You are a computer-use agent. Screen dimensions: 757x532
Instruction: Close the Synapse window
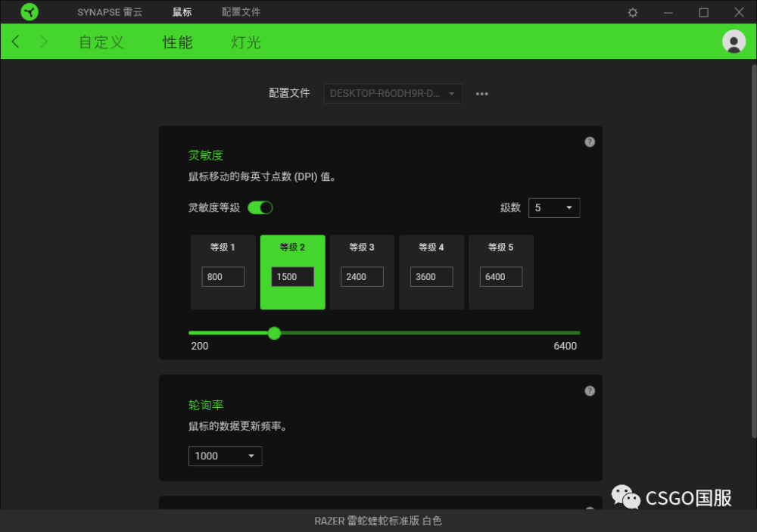pos(739,13)
